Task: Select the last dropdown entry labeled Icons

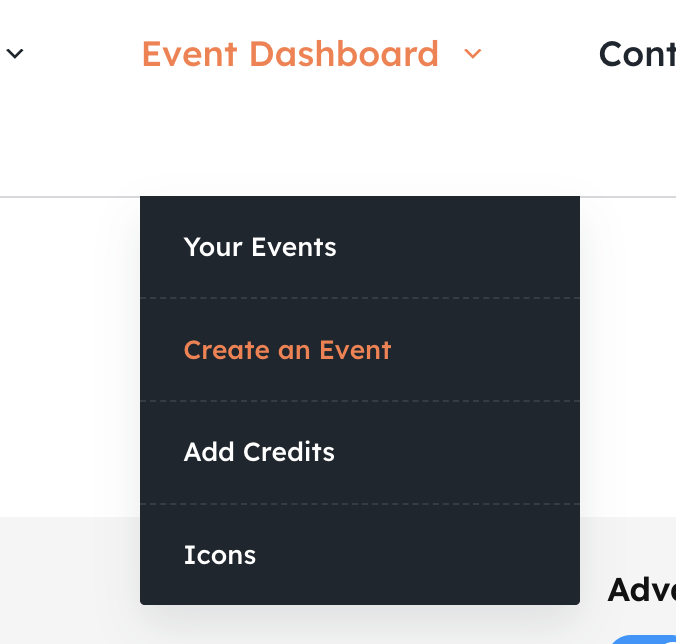Action: [x=220, y=555]
